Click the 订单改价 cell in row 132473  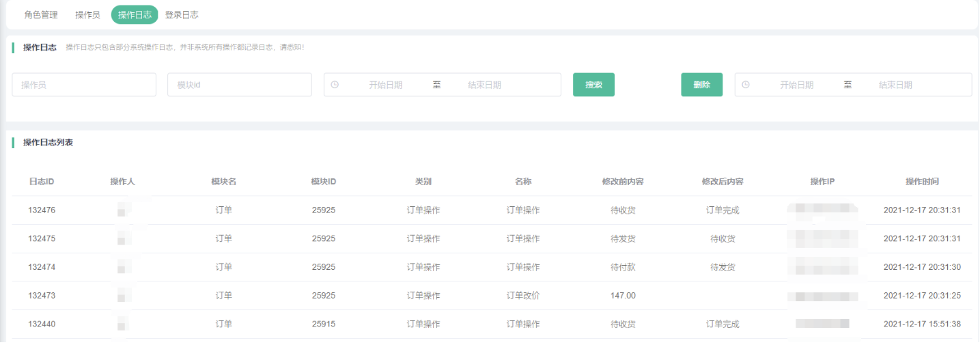point(523,296)
